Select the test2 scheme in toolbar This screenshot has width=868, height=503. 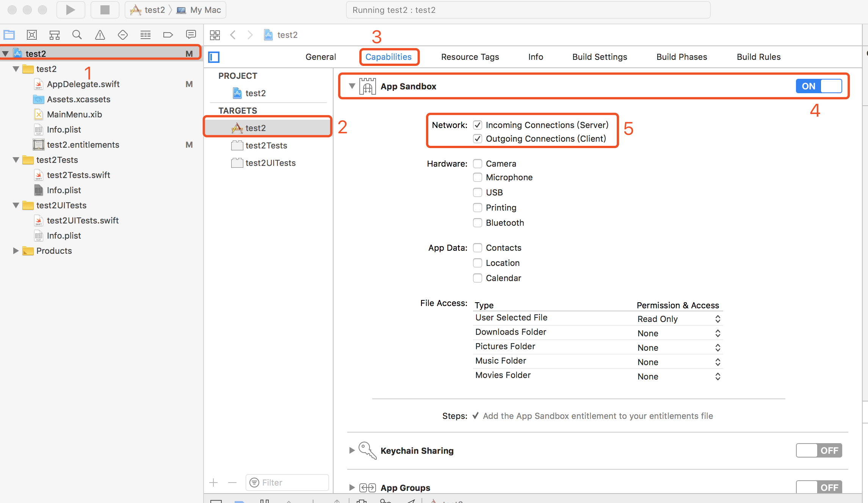click(148, 10)
